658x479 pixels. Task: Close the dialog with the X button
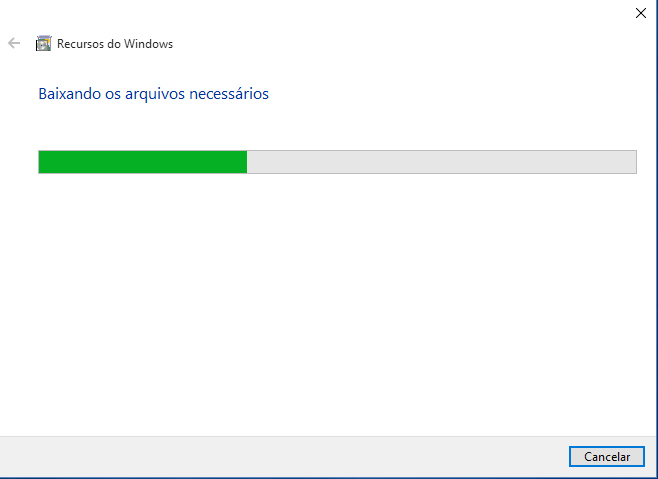click(640, 13)
